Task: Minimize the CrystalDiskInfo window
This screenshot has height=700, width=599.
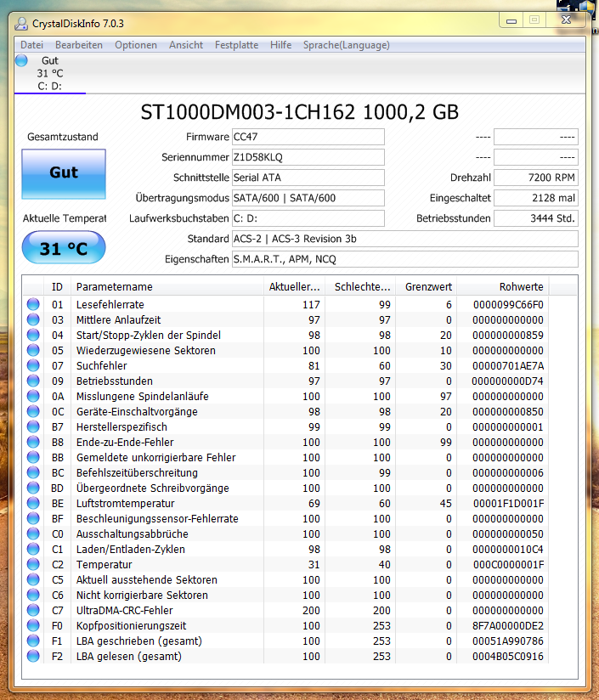Action: click(511, 20)
